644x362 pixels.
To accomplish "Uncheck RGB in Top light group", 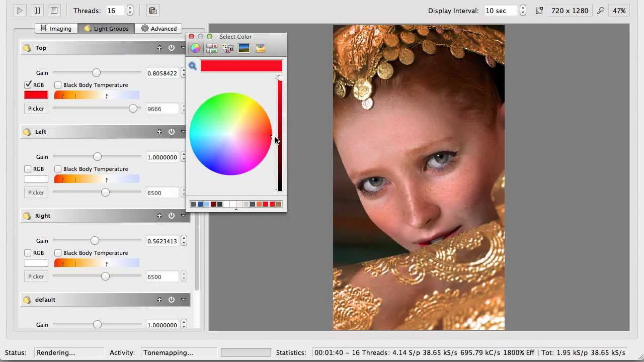I will pos(28,85).
